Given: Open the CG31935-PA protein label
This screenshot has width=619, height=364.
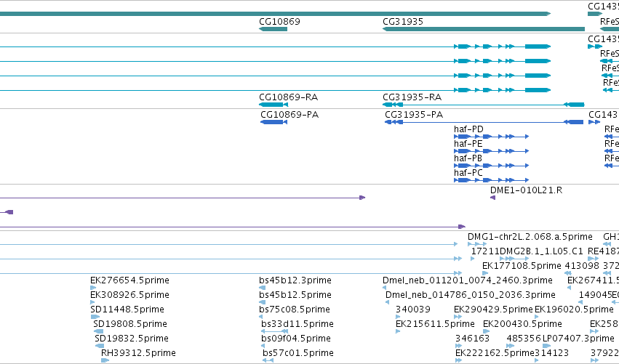Looking at the screenshot, I should point(414,114).
